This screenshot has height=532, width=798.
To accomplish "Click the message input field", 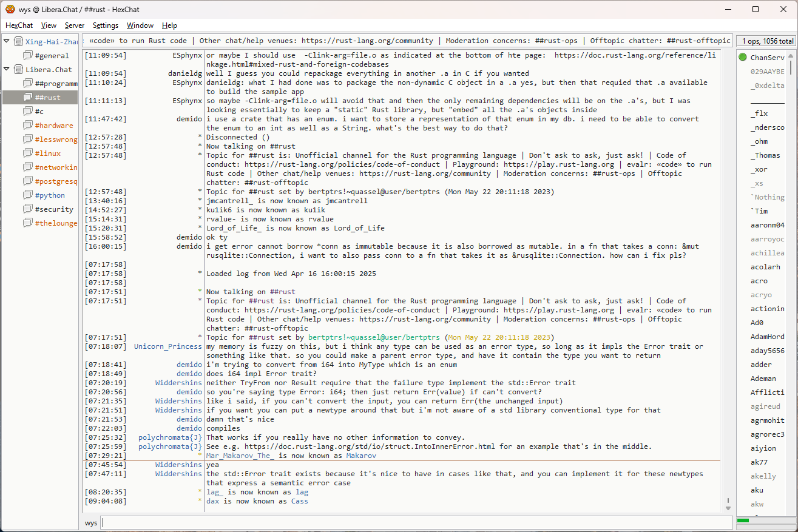I will 416,522.
